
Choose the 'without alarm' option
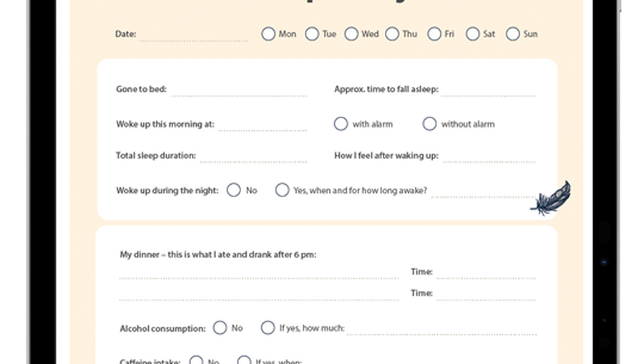point(429,123)
